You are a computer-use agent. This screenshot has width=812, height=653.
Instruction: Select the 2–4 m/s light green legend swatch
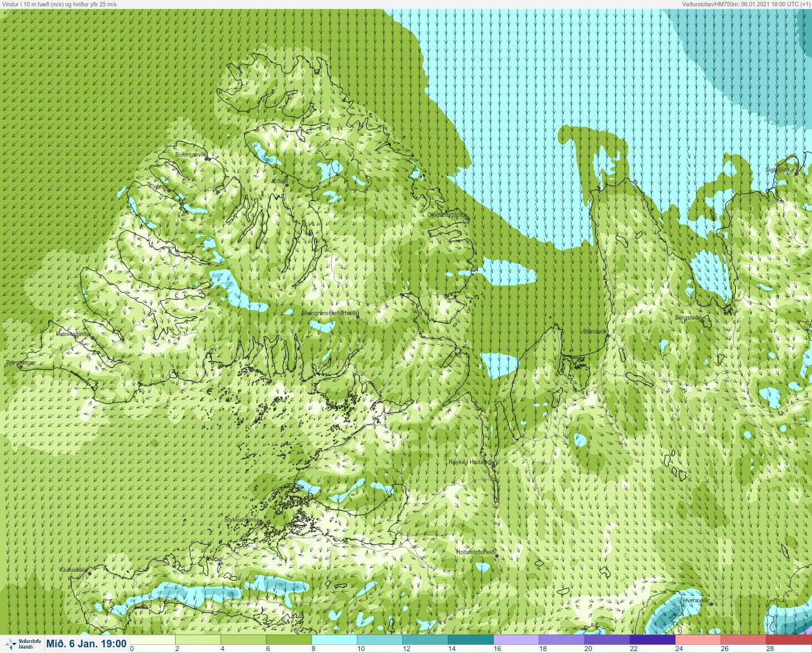pyautogui.click(x=197, y=639)
